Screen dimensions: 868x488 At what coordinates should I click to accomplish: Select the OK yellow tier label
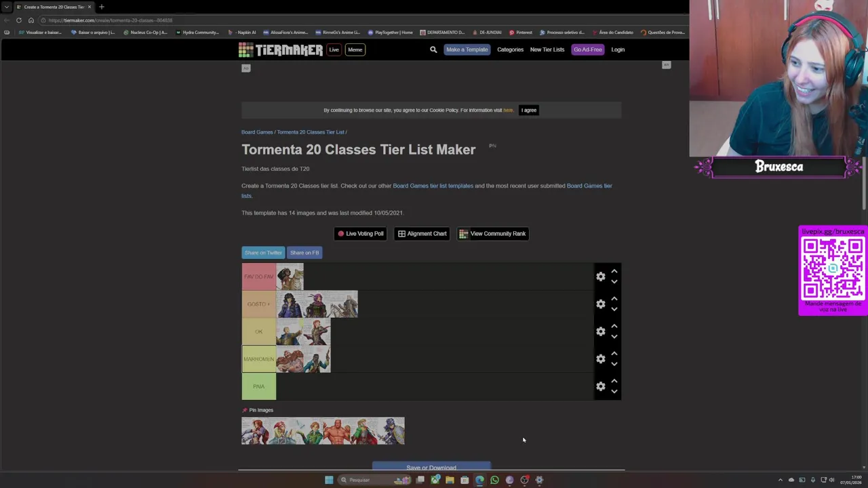click(259, 331)
